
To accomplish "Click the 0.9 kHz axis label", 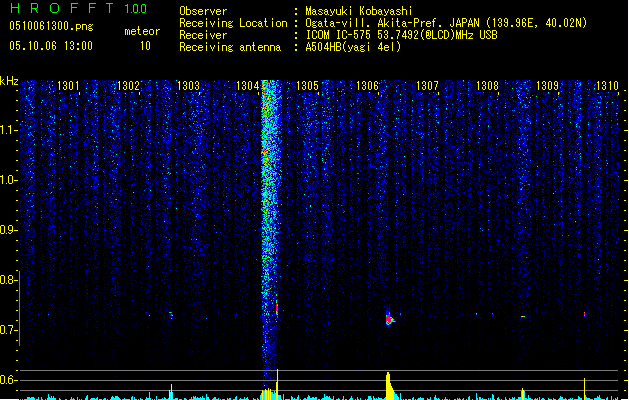I will click(8, 230).
